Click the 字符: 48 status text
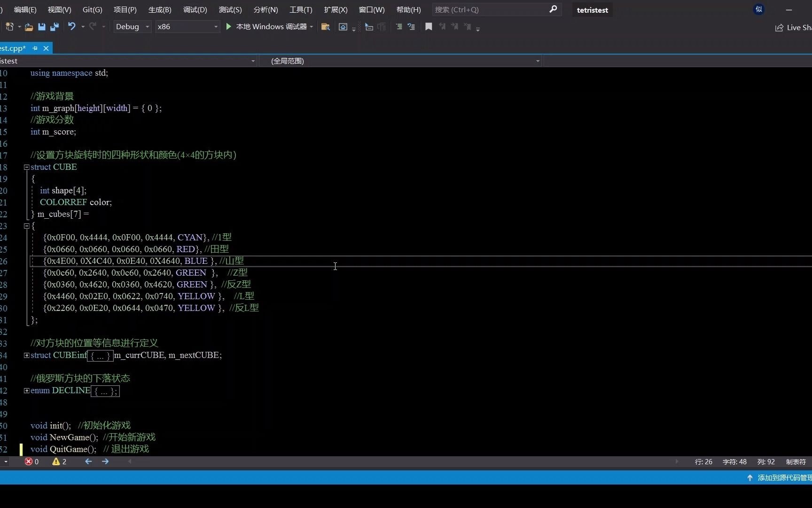This screenshot has width=812, height=508. tap(734, 462)
